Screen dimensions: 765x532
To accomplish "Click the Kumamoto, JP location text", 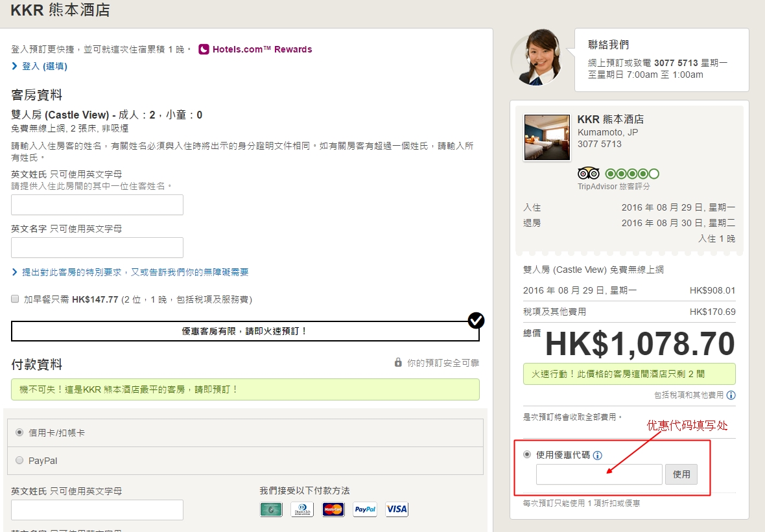I will (608, 133).
